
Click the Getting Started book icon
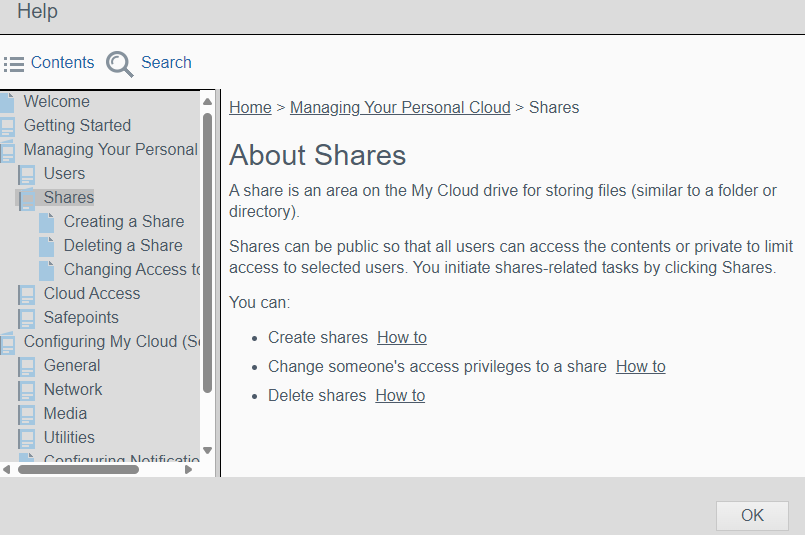point(8,126)
